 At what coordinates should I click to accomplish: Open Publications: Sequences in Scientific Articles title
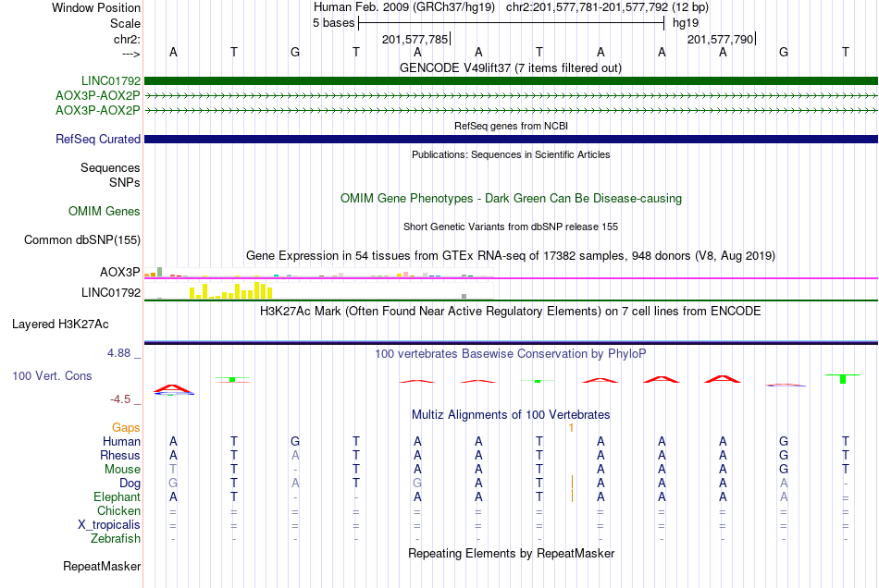[x=511, y=154]
